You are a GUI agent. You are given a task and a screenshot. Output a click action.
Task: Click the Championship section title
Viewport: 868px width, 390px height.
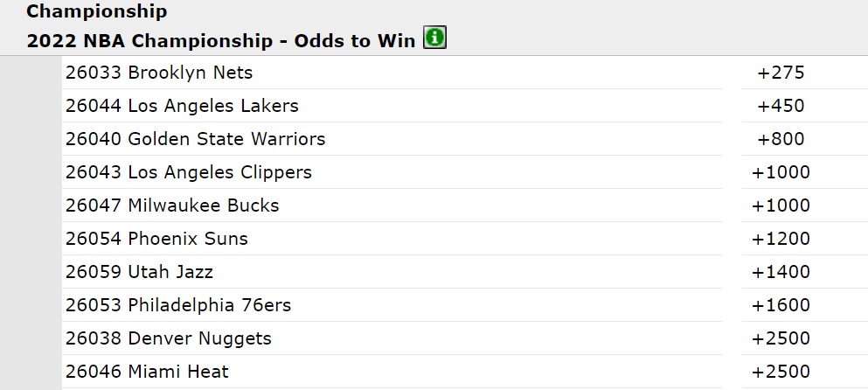pos(97,11)
